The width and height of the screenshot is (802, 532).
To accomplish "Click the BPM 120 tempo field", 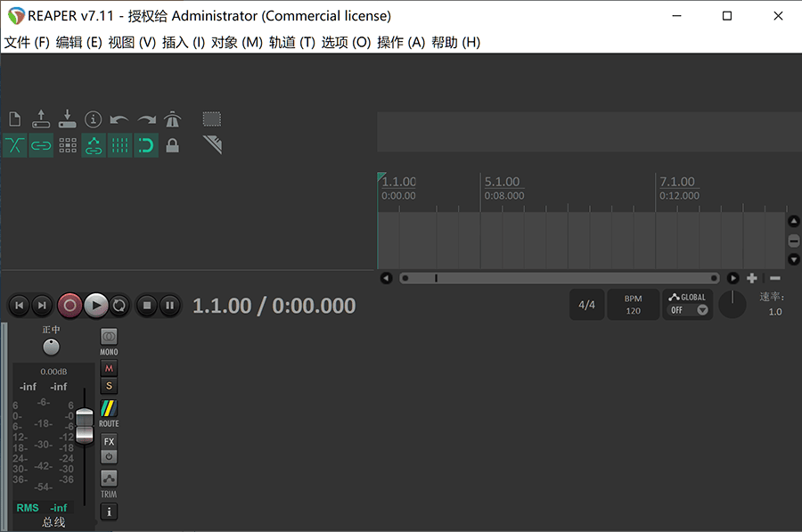I will (633, 305).
